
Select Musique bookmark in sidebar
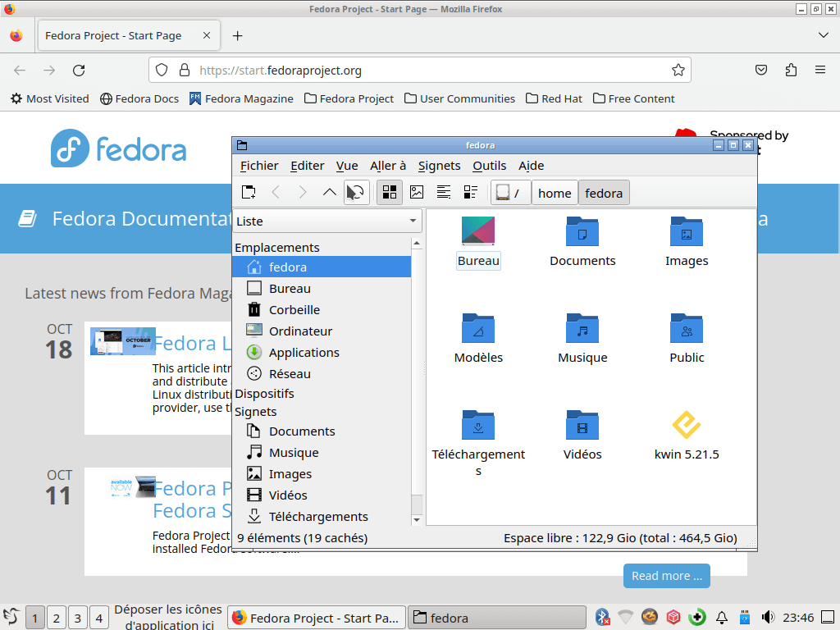tap(322, 453)
